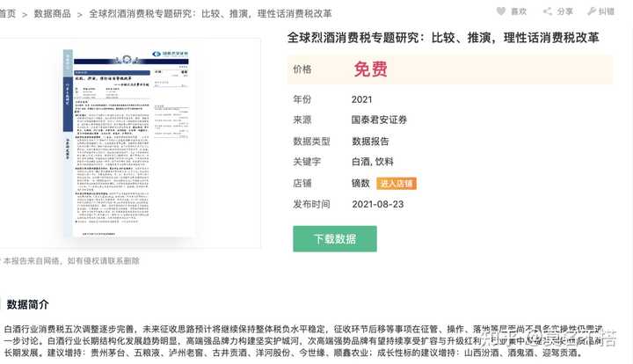
Task: Click the copyright notice below the thumbnail
Action: [x=70, y=261]
